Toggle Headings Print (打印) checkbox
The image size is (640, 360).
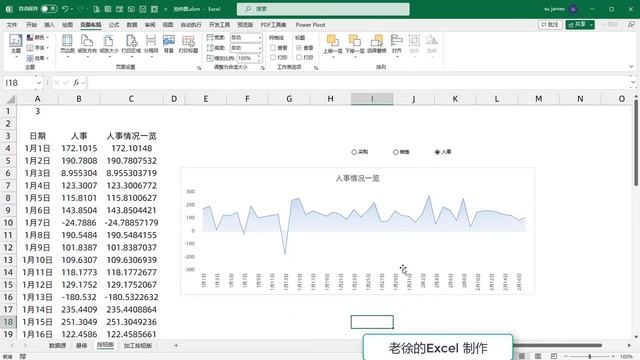click(299, 58)
